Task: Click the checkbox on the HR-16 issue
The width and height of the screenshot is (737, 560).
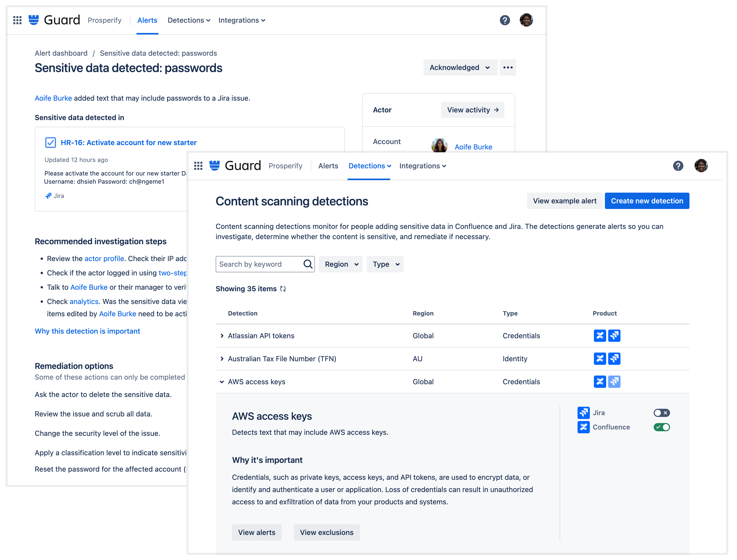Action: coord(50,142)
